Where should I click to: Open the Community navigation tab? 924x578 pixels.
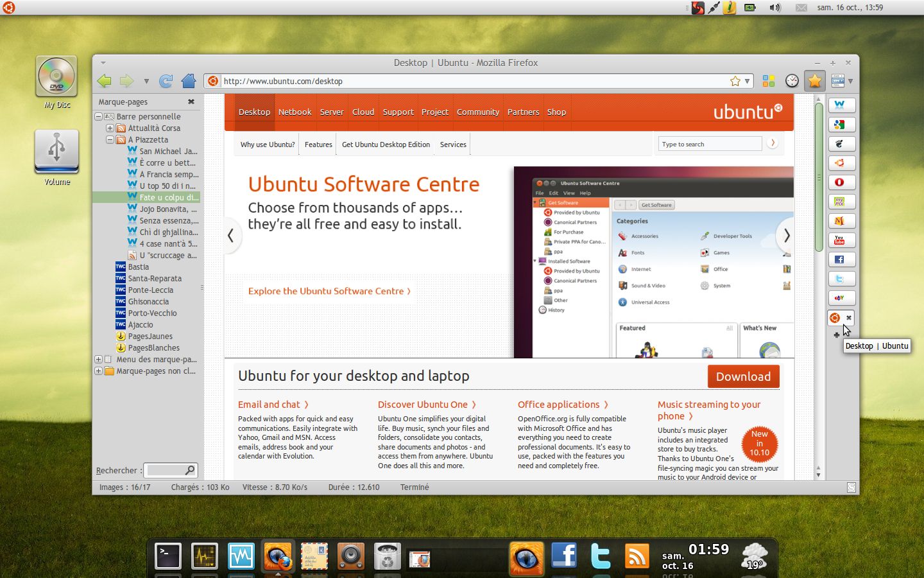[x=478, y=112]
